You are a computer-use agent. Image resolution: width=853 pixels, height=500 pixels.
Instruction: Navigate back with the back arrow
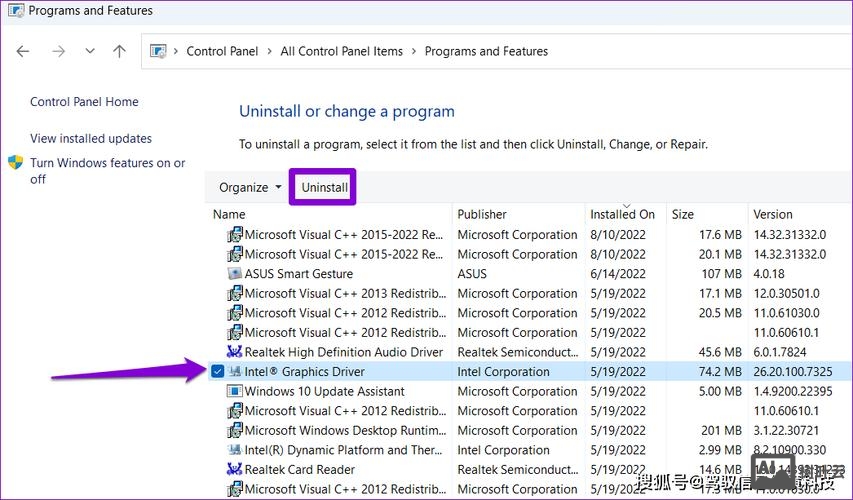23,51
